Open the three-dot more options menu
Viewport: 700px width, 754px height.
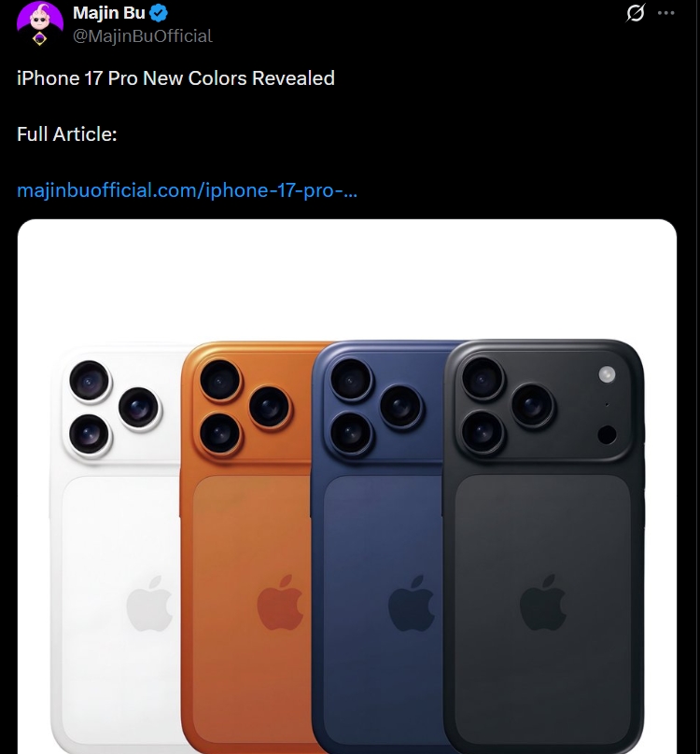[665, 13]
